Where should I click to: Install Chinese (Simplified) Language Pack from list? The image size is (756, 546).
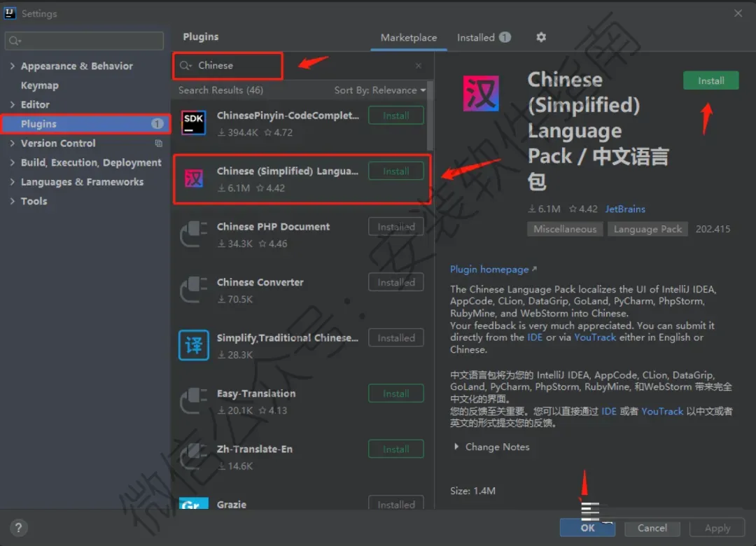395,171
